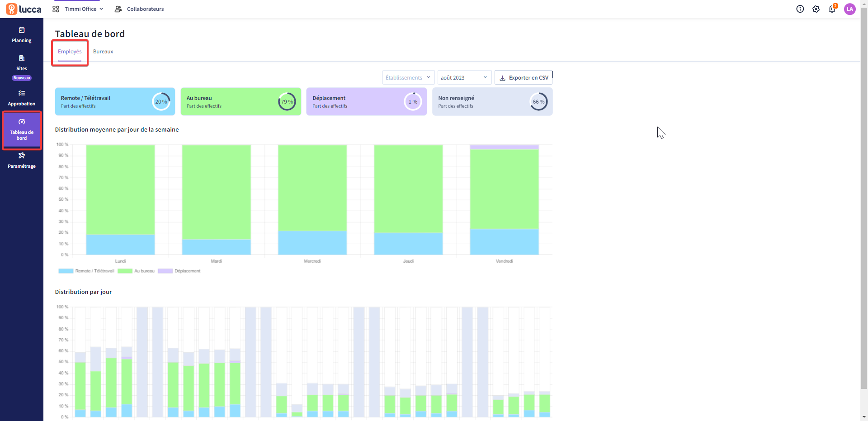
Task: Select Tableau de bord sidebar item
Action: [x=22, y=130]
